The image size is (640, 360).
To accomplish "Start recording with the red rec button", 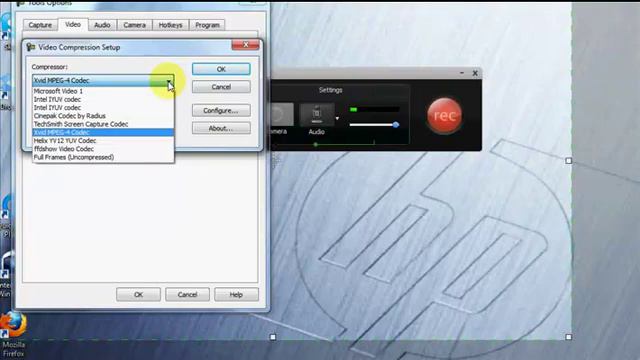I will (x=444, y=116).
